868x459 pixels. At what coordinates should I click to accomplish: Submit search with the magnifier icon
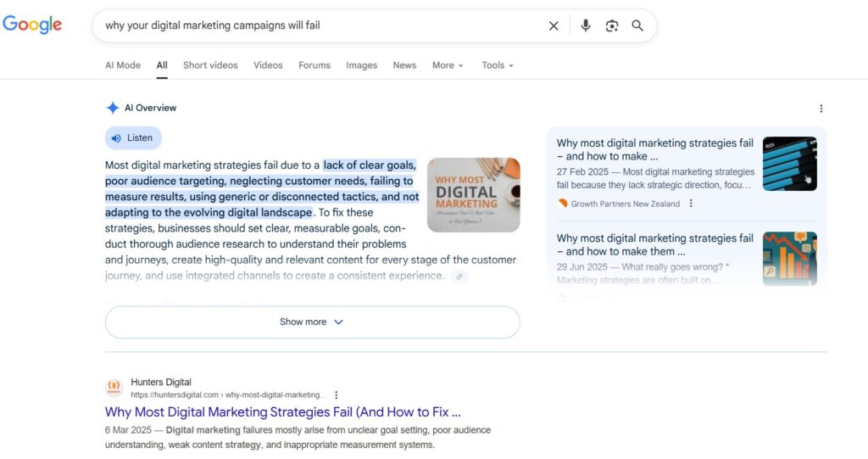pos(637,25)
